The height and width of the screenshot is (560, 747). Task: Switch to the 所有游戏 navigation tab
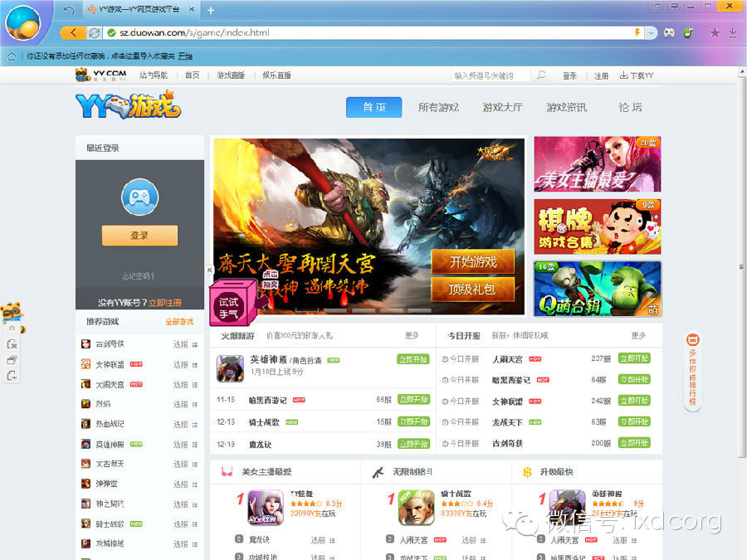point(438,107)
